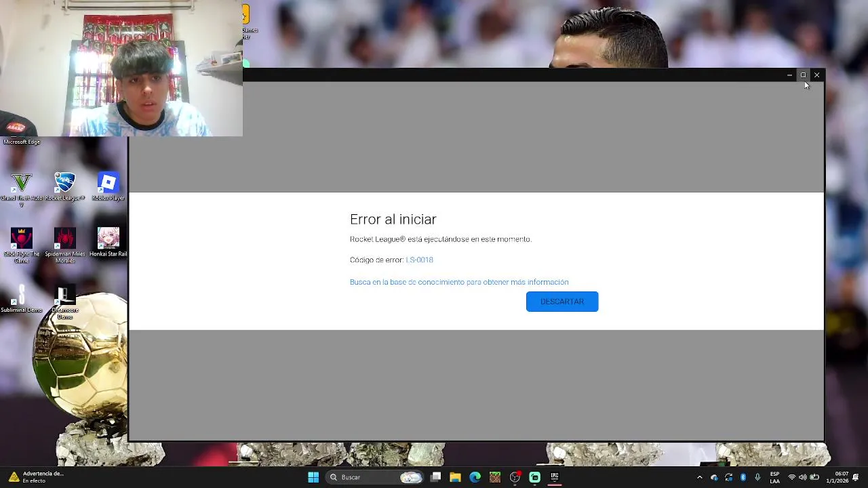Open the 'Advertencia de...' weather alert widget

[36, 477]
